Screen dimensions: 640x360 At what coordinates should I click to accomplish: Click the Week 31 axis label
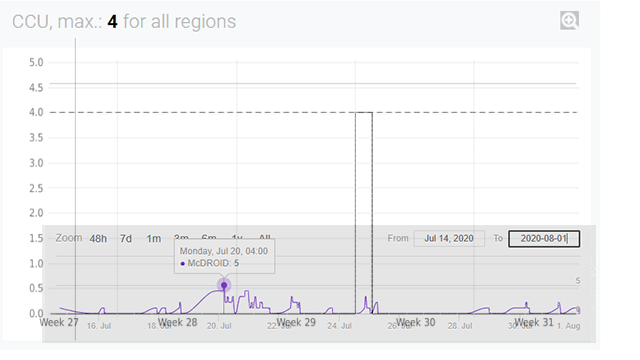click(x=534, y=322)
